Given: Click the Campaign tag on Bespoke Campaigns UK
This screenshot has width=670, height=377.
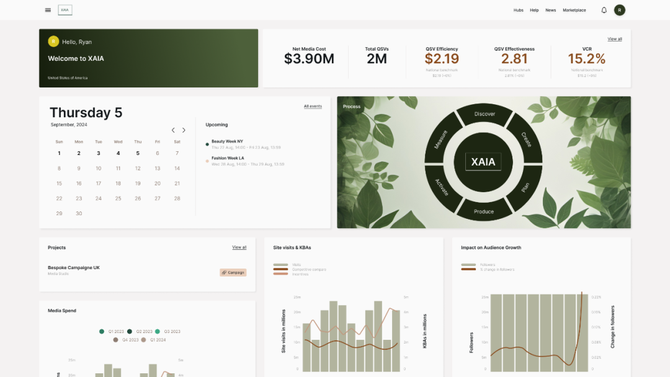Looking at the screenshot, I should point(233,272).
